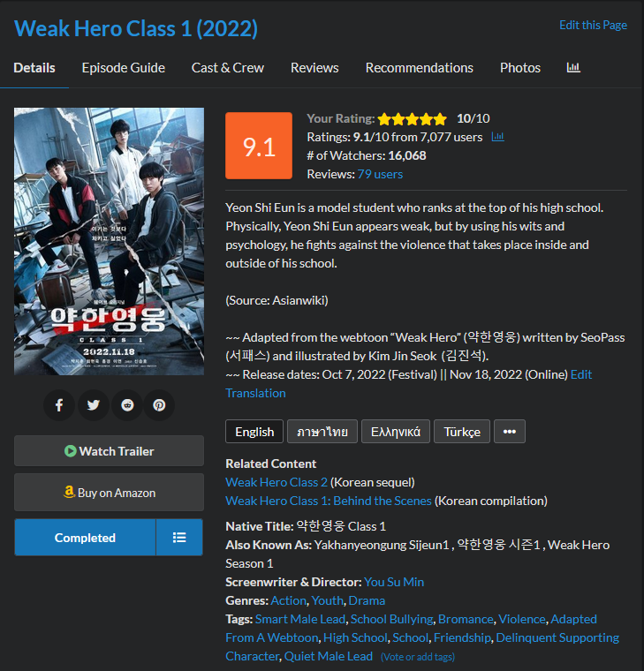This screenshot has height=671, width=644.
Task: Open director You Su Min's page
Action: (394, 582)
